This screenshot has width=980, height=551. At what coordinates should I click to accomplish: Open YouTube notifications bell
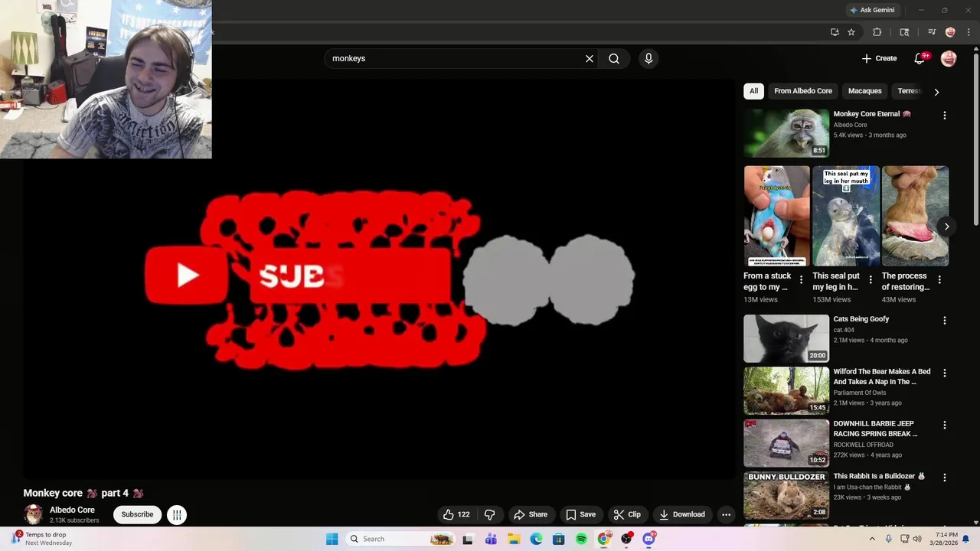[x=921, y=58]
